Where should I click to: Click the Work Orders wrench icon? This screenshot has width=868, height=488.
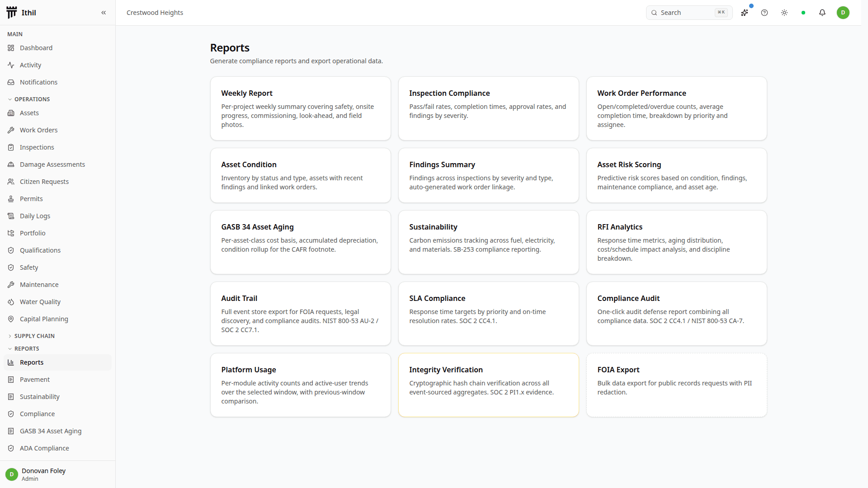click(11, 130)
